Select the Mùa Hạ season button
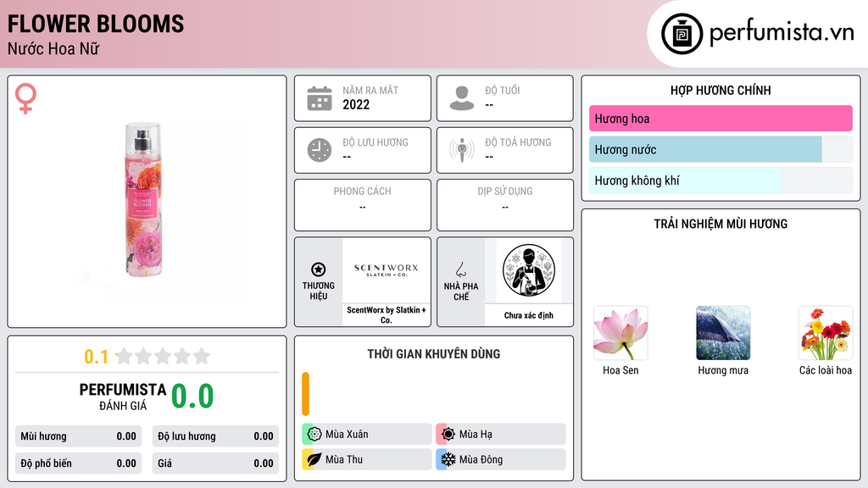Viewport: 868px width, 488px height. [x=501, y=434]
